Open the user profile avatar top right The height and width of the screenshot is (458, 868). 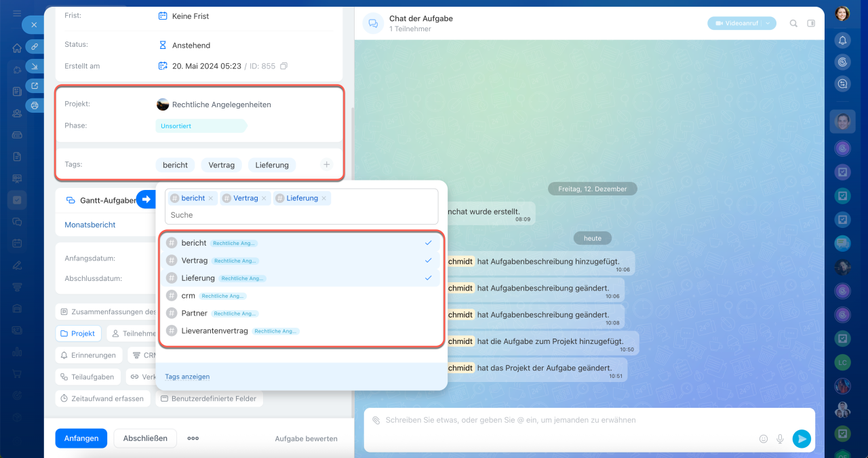point(842,14)
